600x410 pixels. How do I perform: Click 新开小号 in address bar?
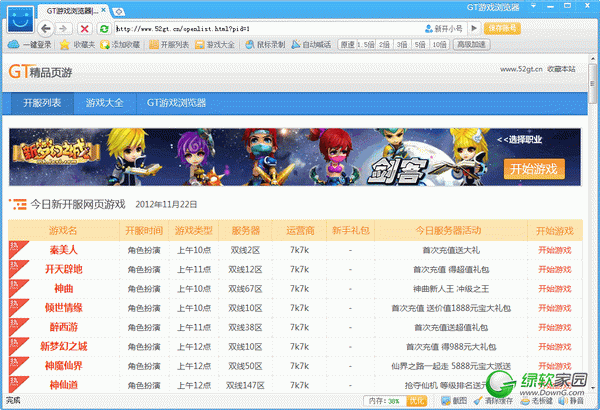point(444,29)
